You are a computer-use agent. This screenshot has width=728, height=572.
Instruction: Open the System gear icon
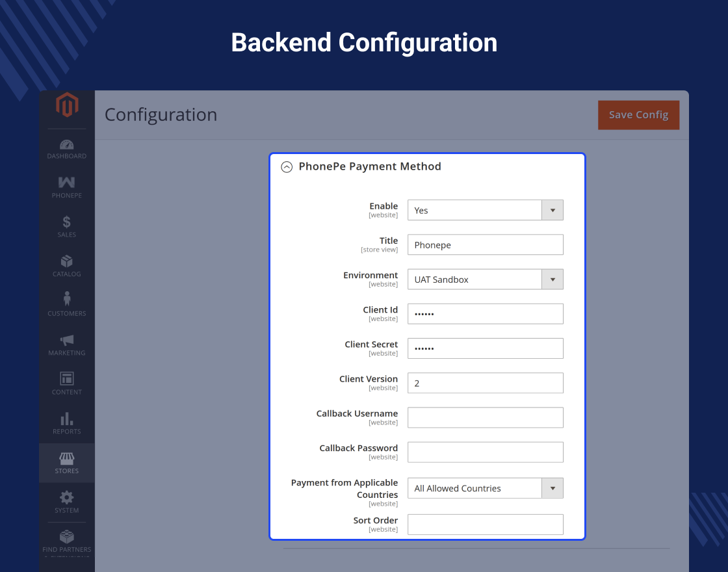(66, 498)
